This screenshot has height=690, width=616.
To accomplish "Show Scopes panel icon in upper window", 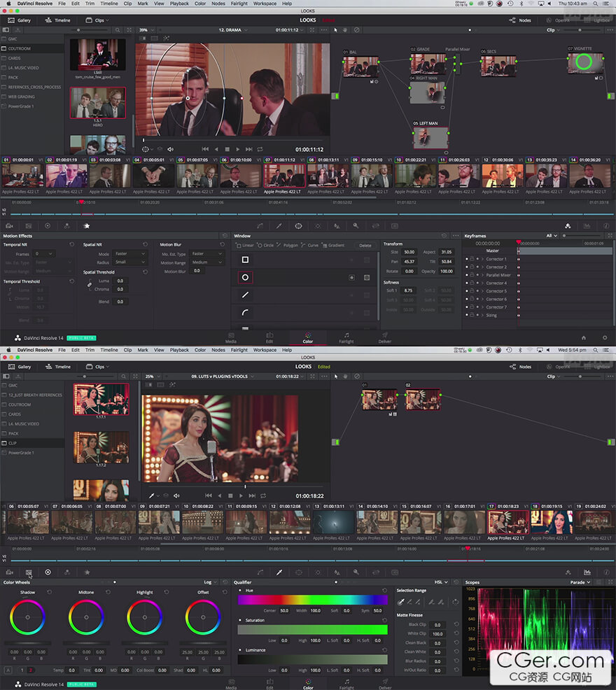I will coord(587,226).
